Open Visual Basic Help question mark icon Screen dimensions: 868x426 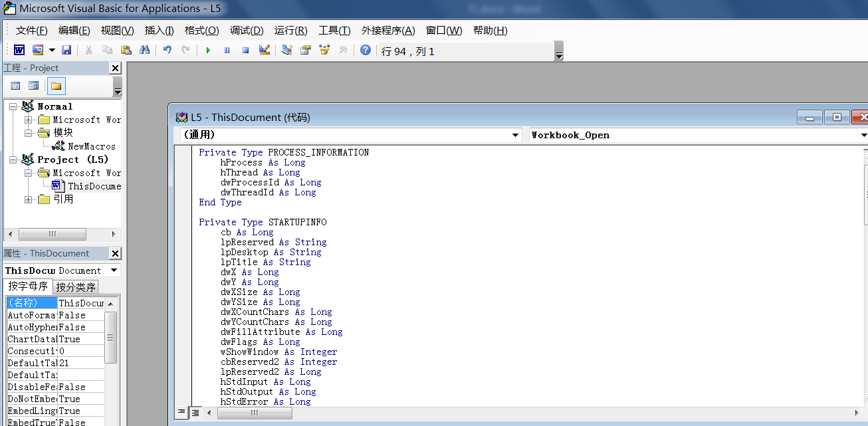point(365,50)
